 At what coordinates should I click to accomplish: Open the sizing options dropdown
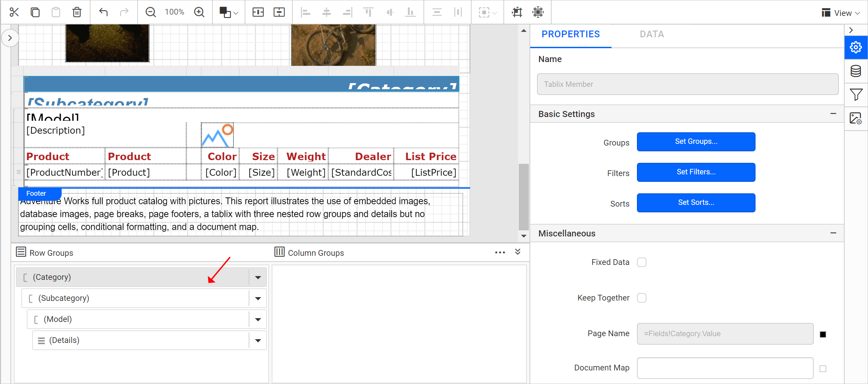[488, 12]
